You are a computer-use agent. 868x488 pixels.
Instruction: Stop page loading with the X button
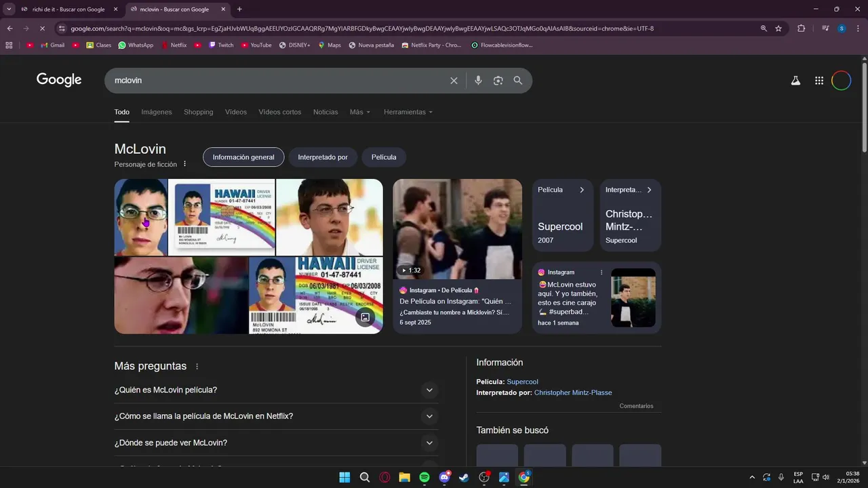[x=42, y=28]
